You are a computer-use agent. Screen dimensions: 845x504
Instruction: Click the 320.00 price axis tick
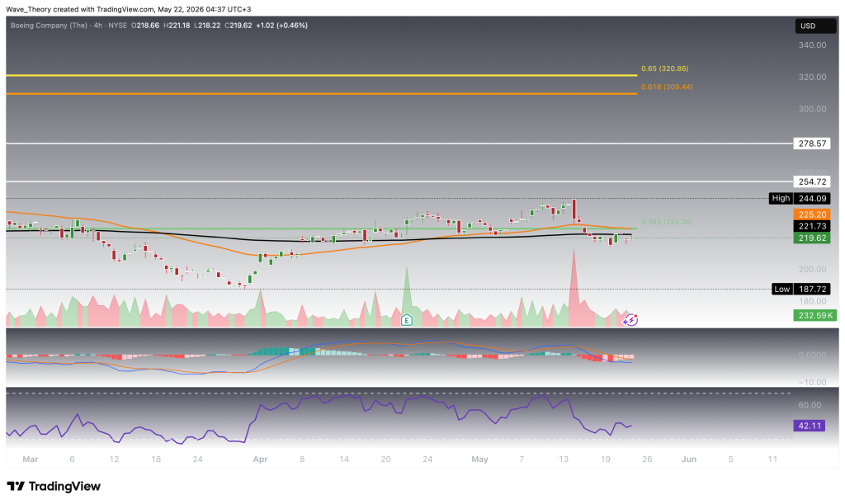pyautogui.click(x=812, y=77)
